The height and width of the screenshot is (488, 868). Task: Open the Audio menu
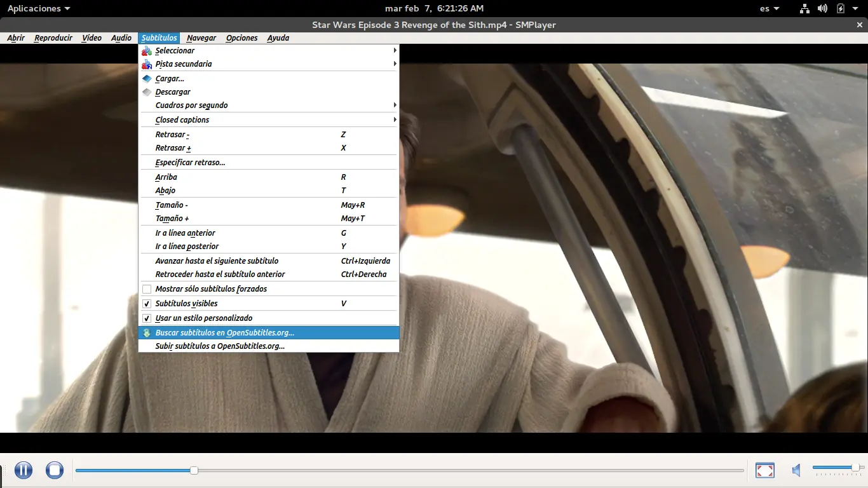(121, 38)
